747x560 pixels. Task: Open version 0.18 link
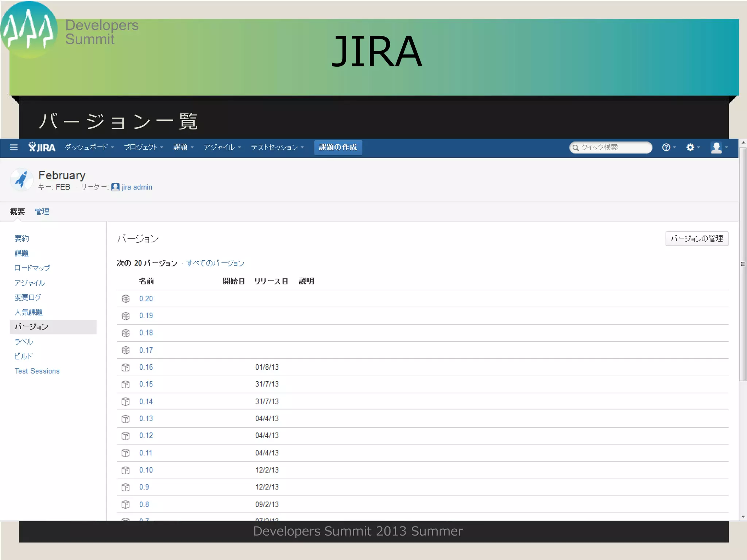pyautogui.click(x=146, y=333)
